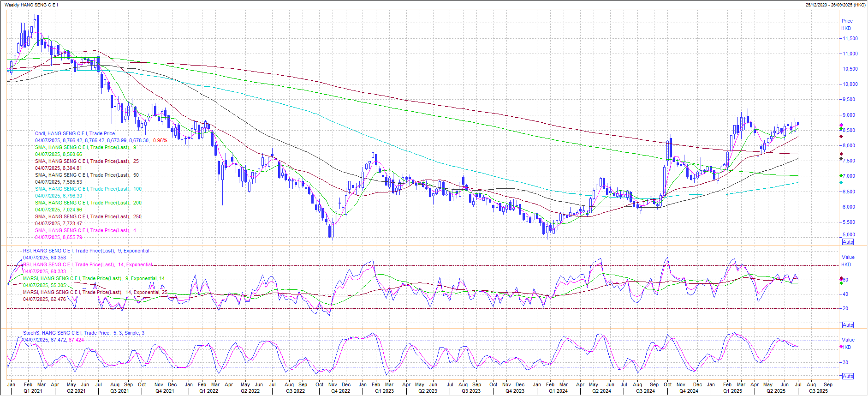Click the candle values line with -0.96% change
This screenshot has height=396, width=868.
pyautogui.click(x=101, y=140)
